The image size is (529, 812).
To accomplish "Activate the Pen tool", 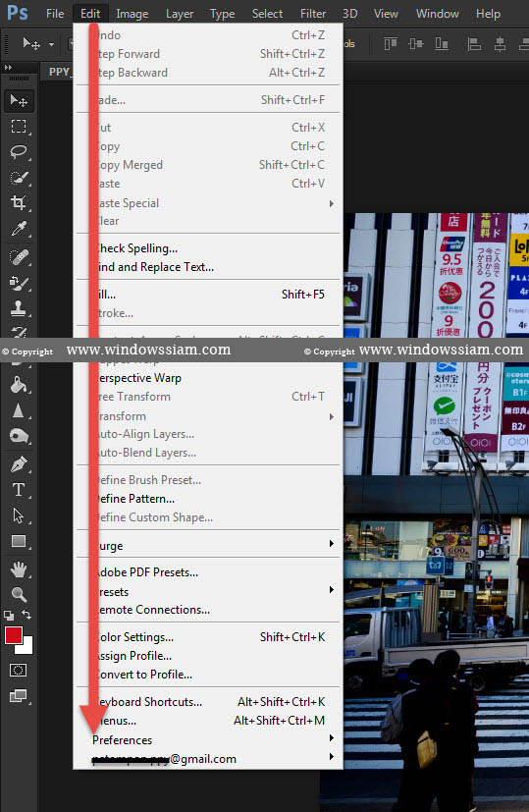I will coord(19,464).
